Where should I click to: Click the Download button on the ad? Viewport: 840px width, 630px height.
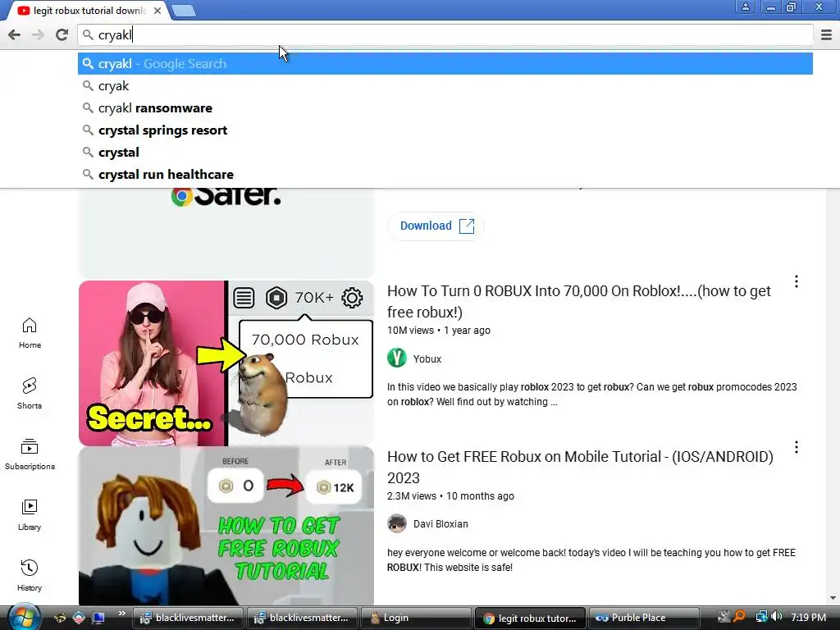pyautogui.click(x=436, y=226)
